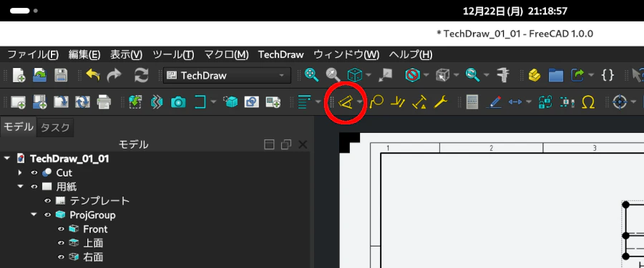Click the yellow Balloon annotation icon
The image size is (644, 268).
click(x=376, y=101)
